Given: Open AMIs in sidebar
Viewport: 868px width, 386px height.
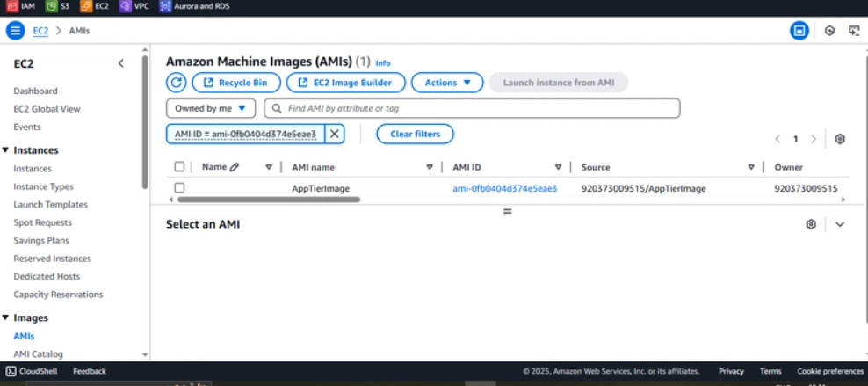Looking at the screenshot, I should (x=24, y=336).
